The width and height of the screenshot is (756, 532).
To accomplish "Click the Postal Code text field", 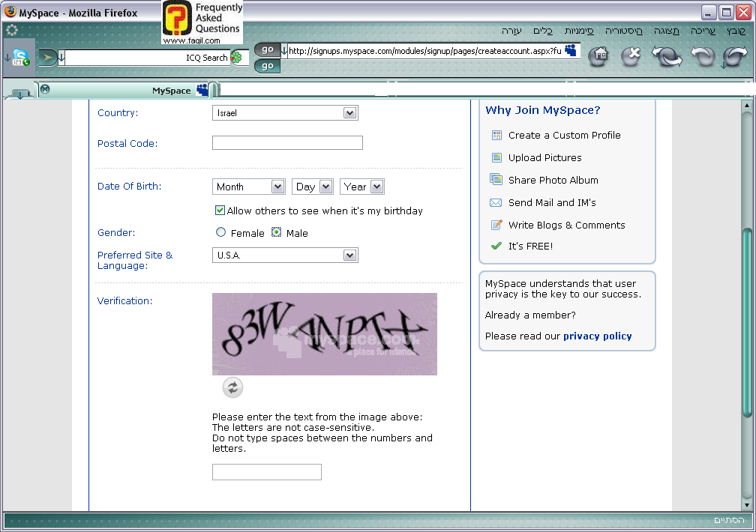I will pyautogui.click(x=287, y=143).
